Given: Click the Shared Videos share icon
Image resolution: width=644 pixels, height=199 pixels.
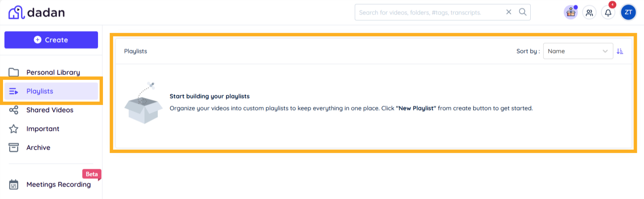Looking at the screenshot, I should [x=14, y=110].
